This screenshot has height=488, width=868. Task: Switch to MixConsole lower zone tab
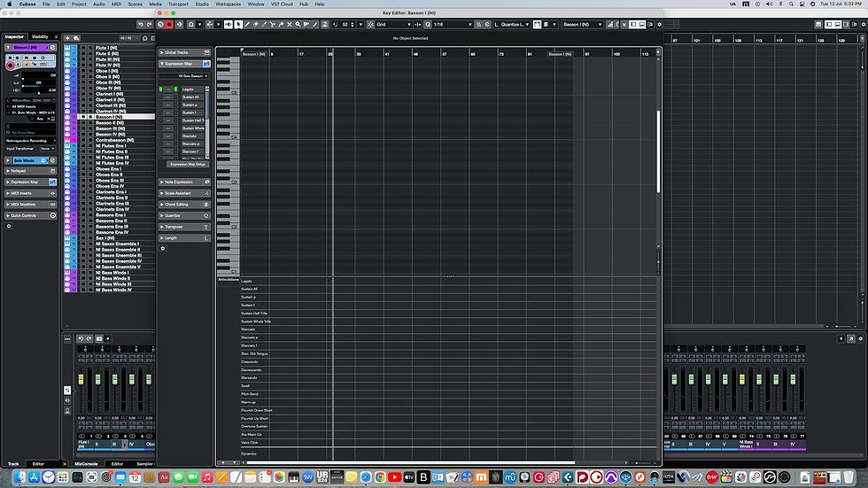86,464
